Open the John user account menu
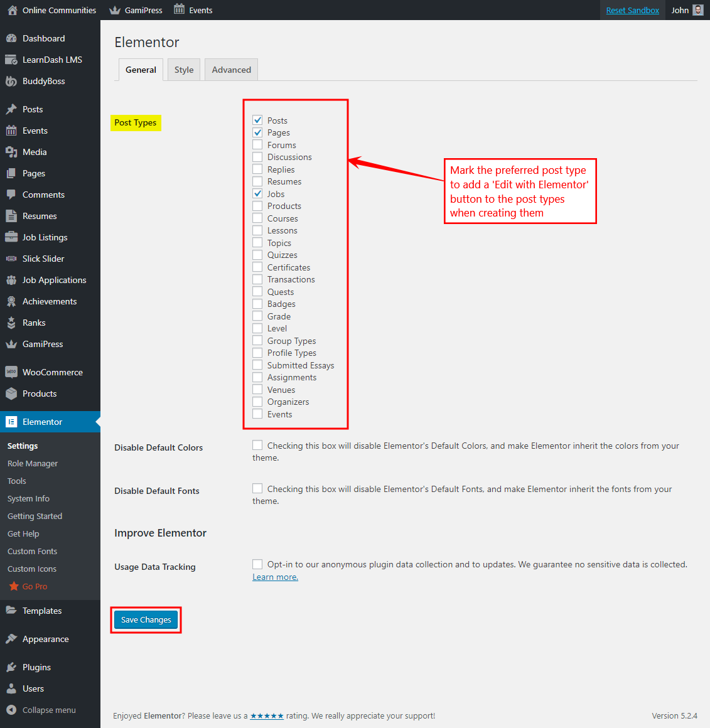Viewport: 710px width, 728px height. click(681, 9)
